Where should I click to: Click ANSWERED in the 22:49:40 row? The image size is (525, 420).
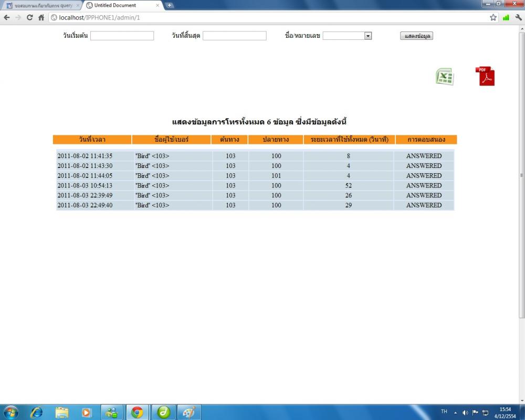coord(424,205)
